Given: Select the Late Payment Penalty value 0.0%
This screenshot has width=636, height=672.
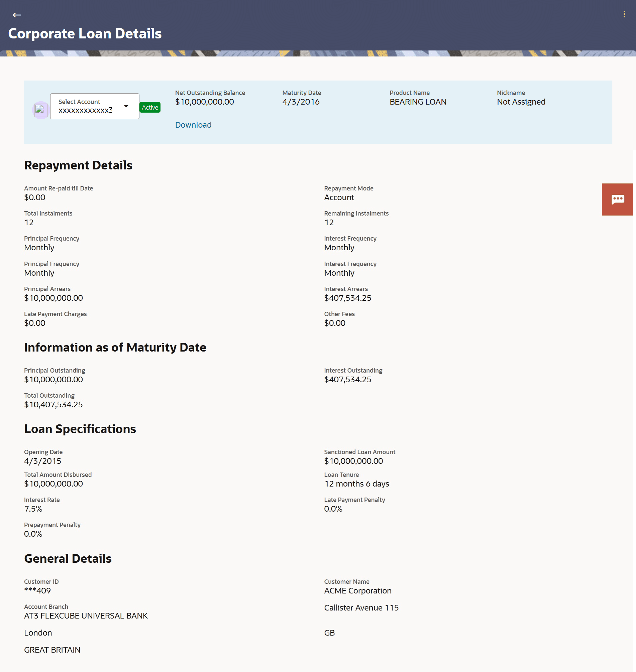Looking at the screenshot, I should pos(333,509).
